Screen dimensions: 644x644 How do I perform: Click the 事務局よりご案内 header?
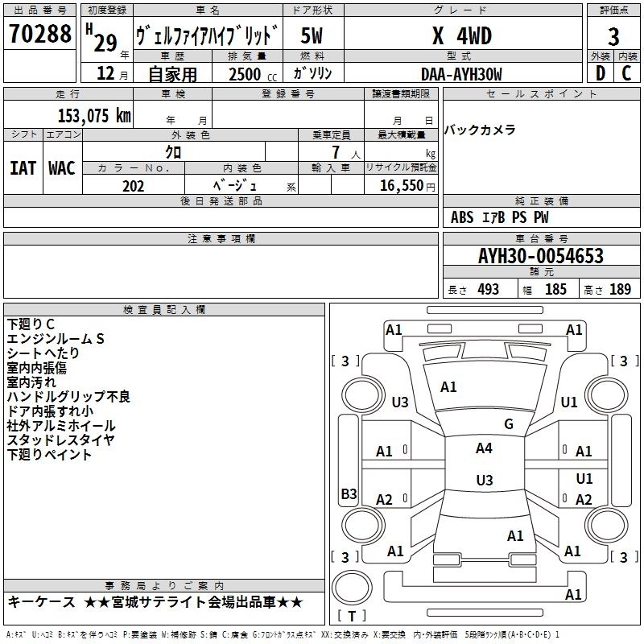pyautogui.click(x=164, y=586)
